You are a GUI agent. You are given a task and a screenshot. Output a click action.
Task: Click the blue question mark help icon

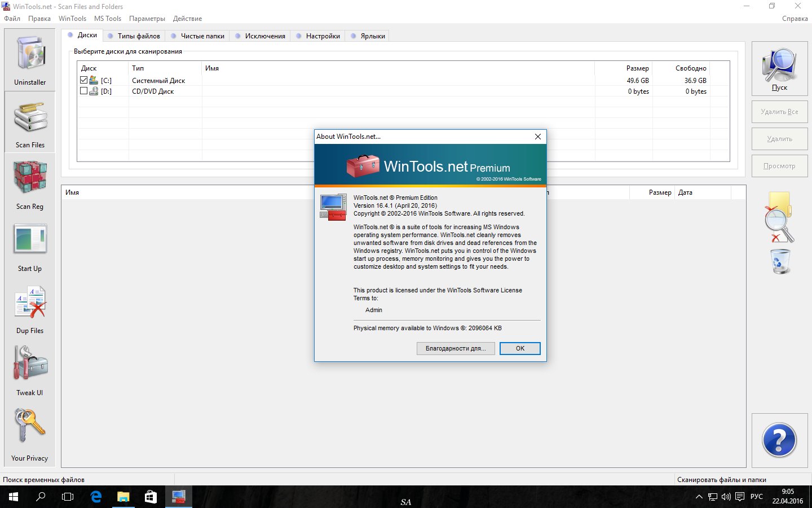click(x=779, y=440)
